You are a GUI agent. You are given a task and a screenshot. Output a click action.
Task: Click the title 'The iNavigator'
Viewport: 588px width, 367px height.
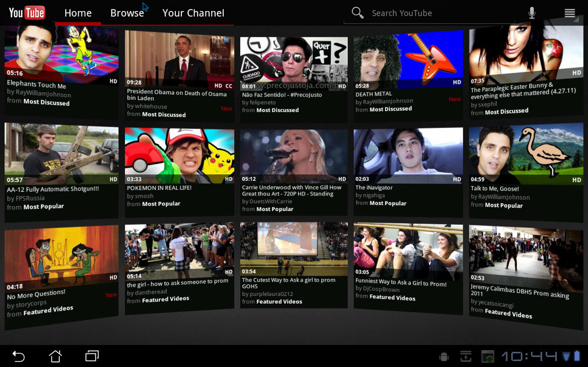(x=374, y=187)
